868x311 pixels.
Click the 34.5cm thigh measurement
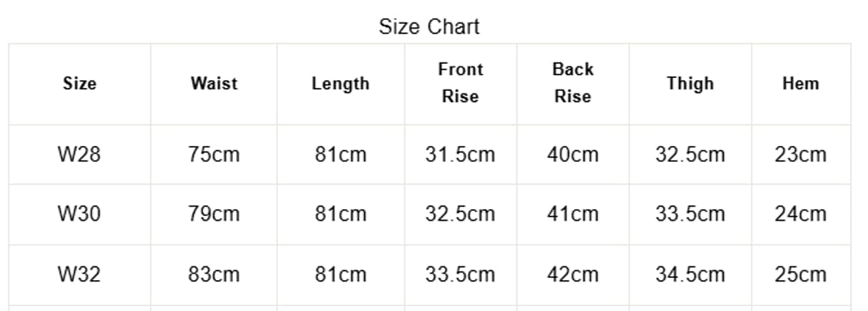tap(690, 274)
